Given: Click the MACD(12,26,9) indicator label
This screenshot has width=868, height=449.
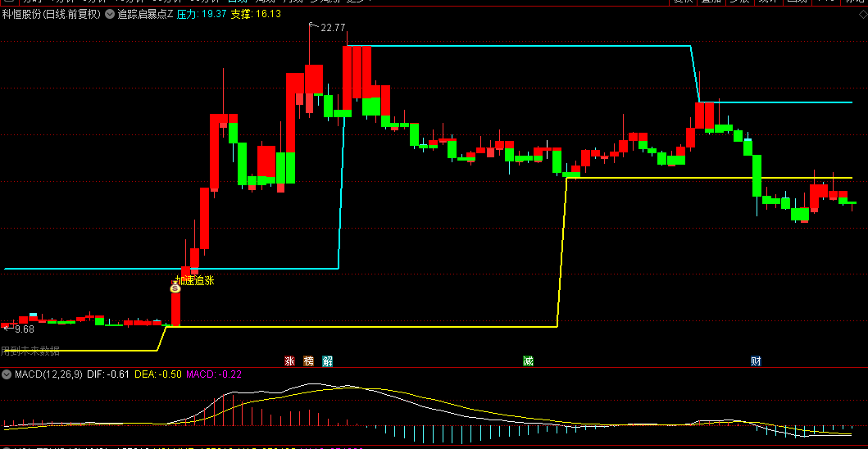Looking at the screenshot, I should point(48,374).
